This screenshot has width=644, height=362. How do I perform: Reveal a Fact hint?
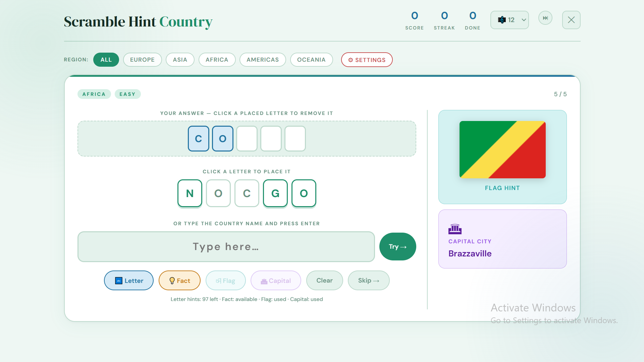click(x=179, y=281)
